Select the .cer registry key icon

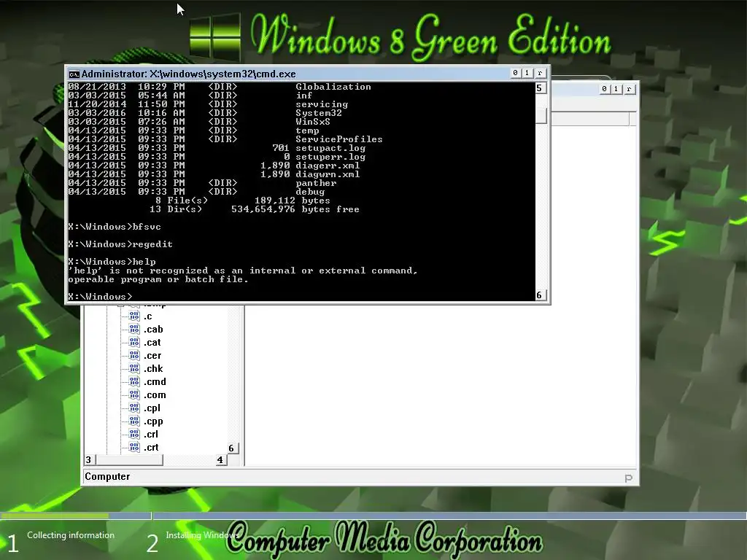[134, 355]
